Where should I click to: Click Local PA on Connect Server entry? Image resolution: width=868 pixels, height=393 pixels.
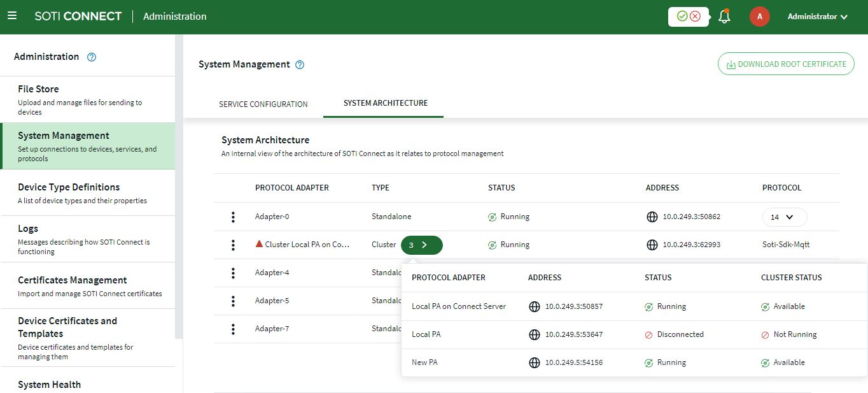point(459,306)
